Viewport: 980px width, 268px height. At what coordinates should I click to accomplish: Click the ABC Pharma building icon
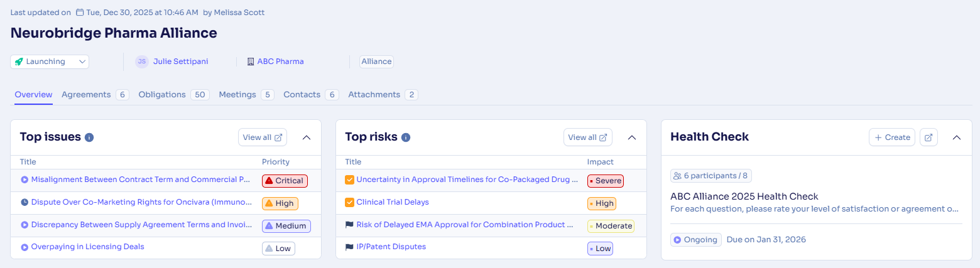[251, 62]
